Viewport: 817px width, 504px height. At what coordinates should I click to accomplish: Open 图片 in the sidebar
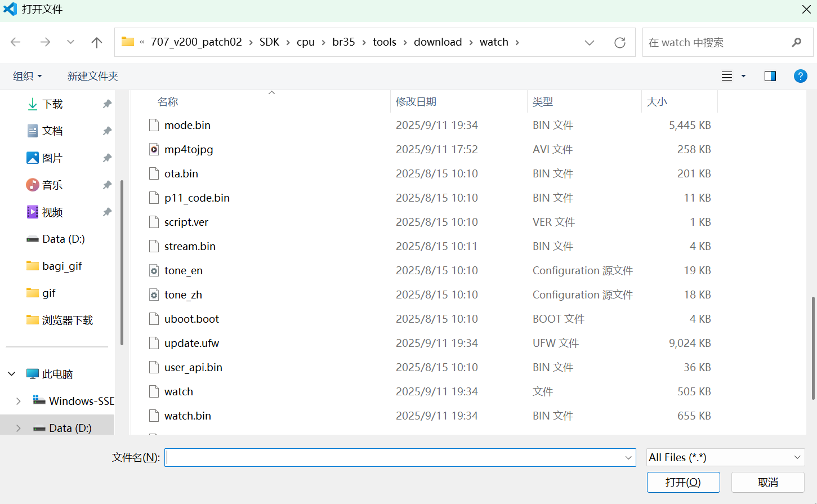52,158
